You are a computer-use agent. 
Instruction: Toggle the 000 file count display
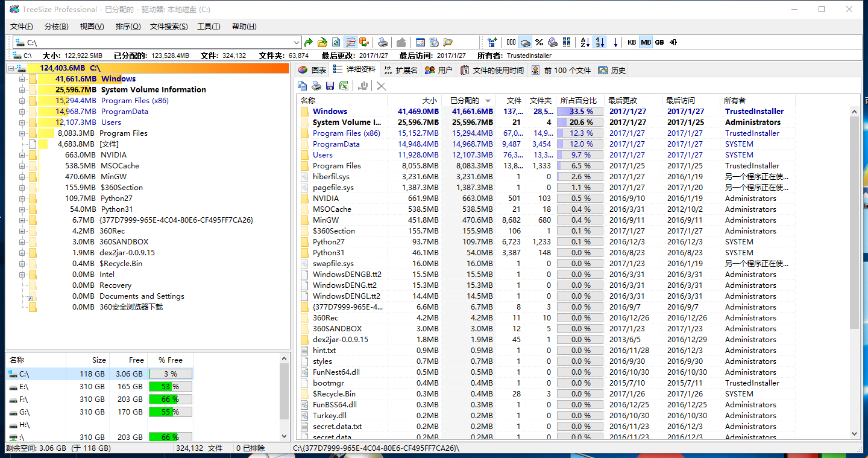tap(511, 42)
